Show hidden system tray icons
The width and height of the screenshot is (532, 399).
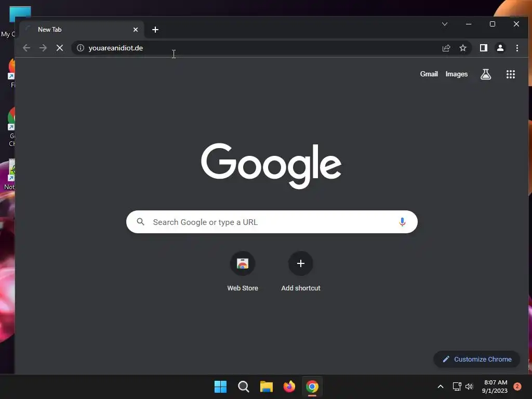(x=441, y=387)
